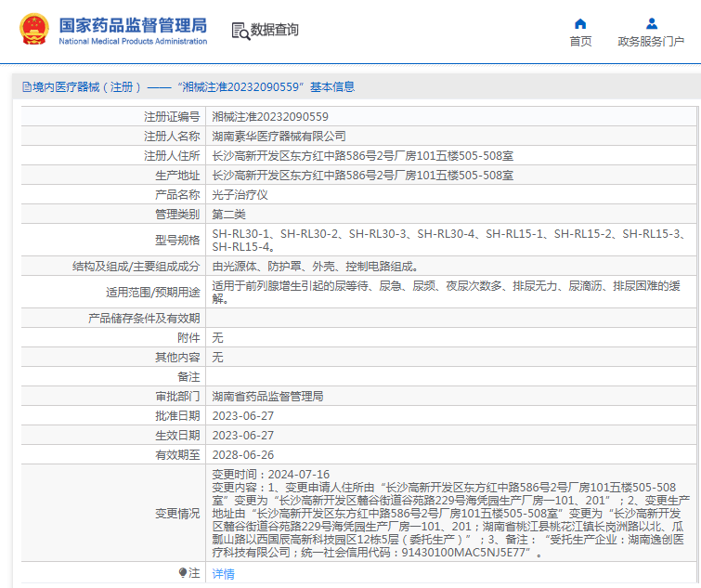The height and width of the screenshot is (588, 701).
Task: Click the 首页 home icon
Action: 580,24
